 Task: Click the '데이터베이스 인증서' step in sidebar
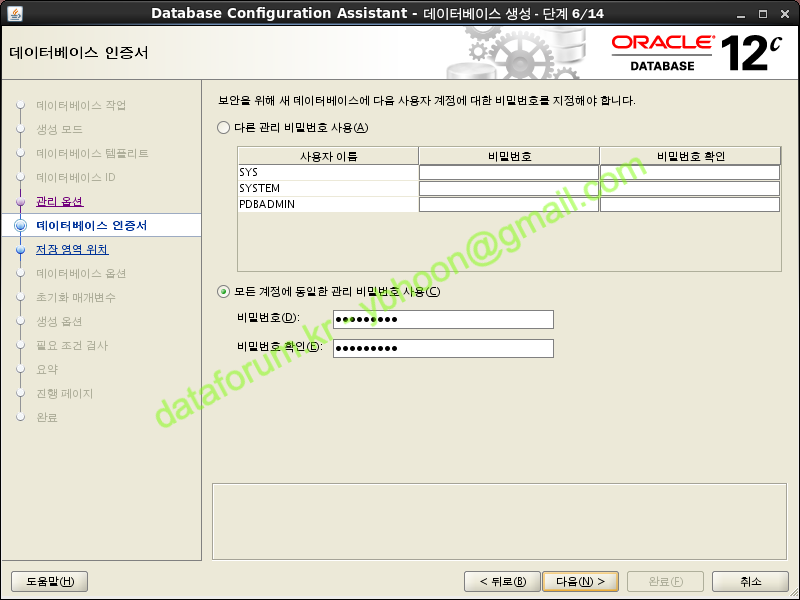point(91,226)
